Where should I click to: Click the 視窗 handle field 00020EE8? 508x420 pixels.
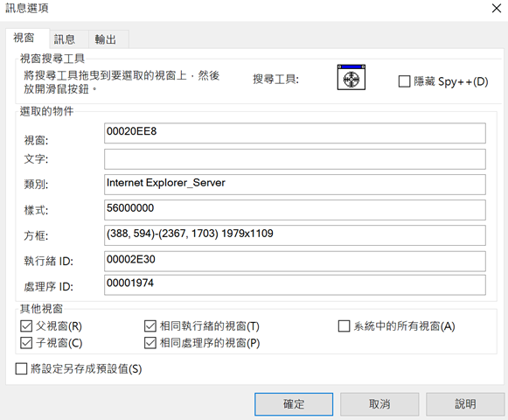click(x=295, y=133)
